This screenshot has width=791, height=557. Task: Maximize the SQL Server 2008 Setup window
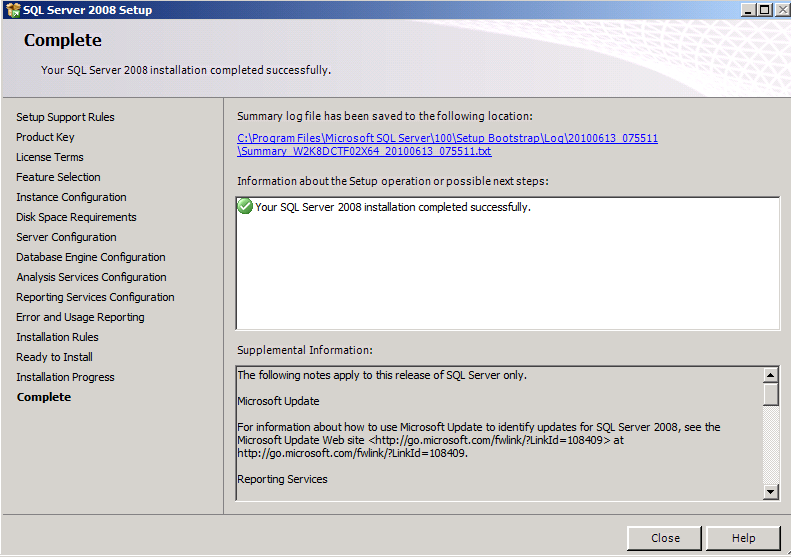(x=764, y=10)
